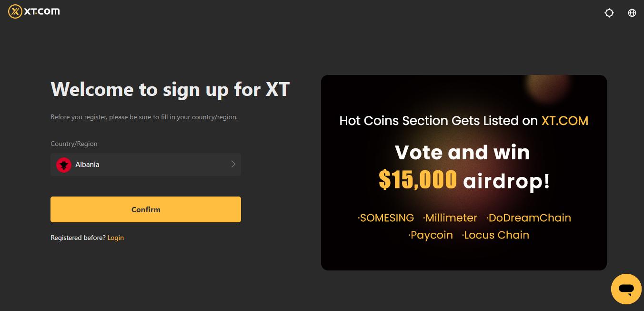Select Millimeter in the voting banner
Image resolution: width=644 pixels, height=311 pixels.
pyautogui.click(x=450, y=218)
